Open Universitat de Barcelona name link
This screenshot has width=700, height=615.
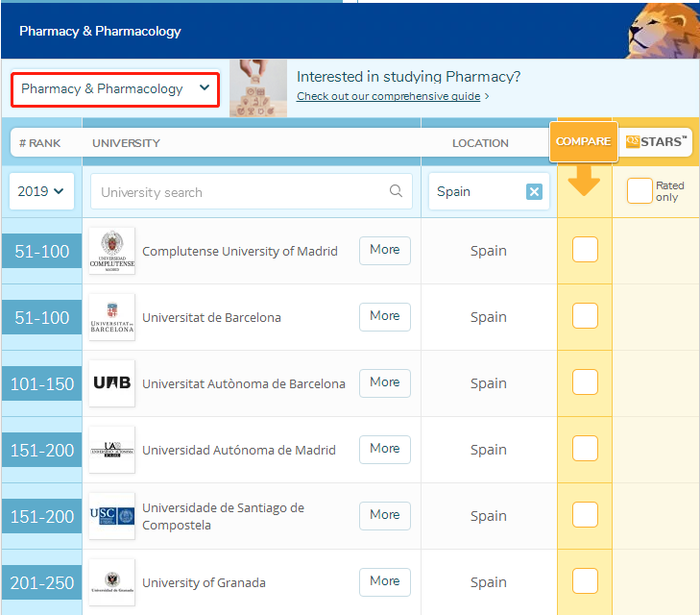[x=211, y=317]
